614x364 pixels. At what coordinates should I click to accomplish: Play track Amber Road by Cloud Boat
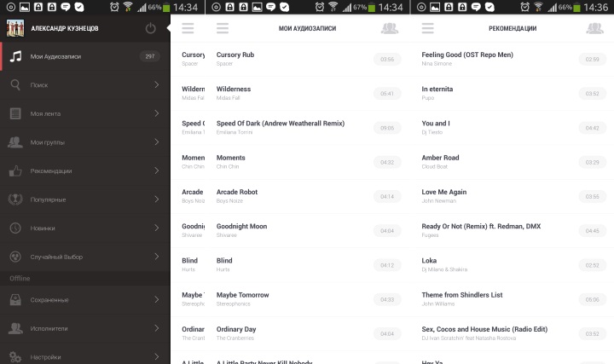click(x=513, y=162)
